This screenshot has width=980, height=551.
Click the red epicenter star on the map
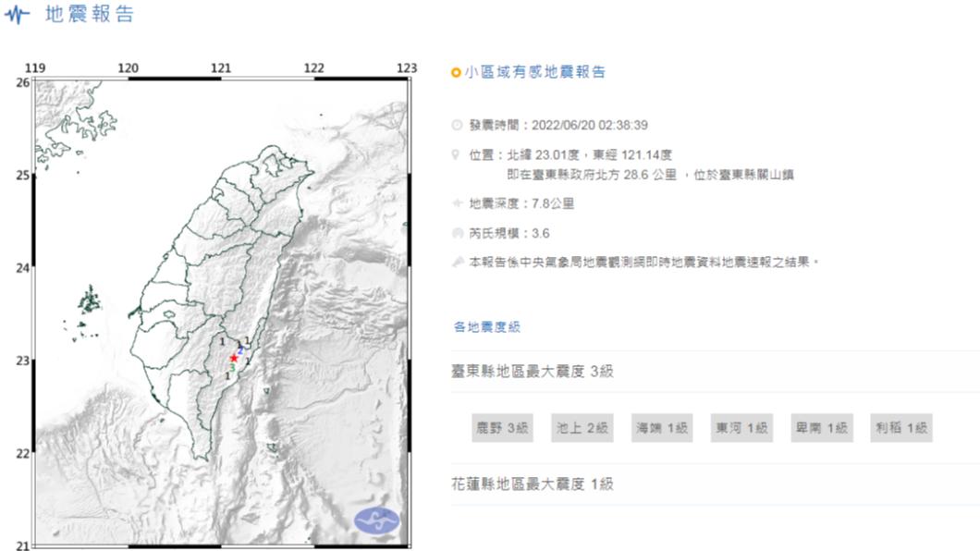tap(234, 358)
